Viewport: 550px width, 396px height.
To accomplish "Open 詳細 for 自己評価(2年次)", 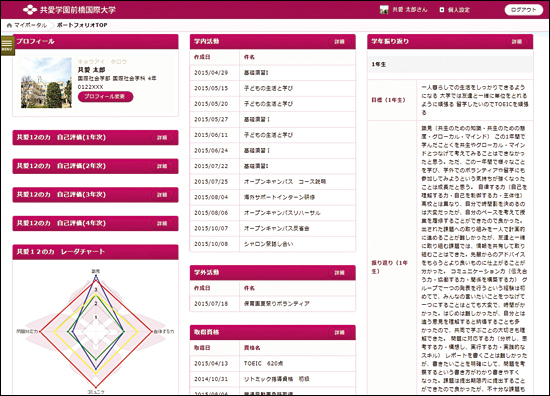I will (162, 166).
